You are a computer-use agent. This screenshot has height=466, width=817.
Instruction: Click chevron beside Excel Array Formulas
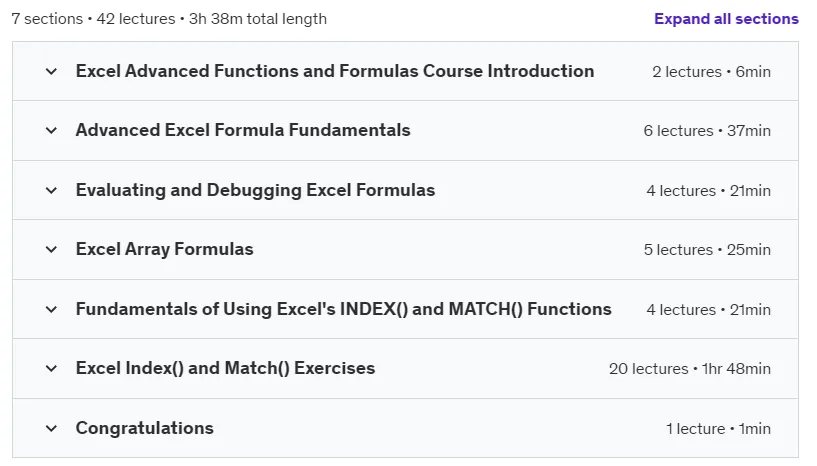(51, 249)
